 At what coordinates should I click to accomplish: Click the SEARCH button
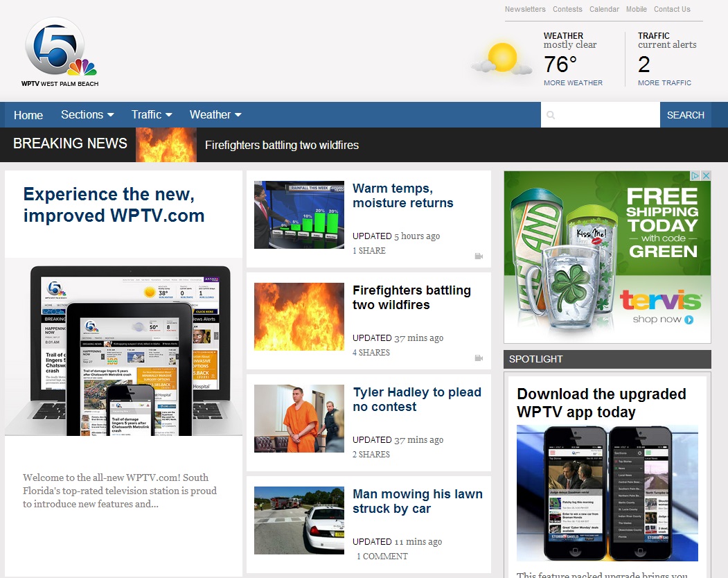(685, 115)
